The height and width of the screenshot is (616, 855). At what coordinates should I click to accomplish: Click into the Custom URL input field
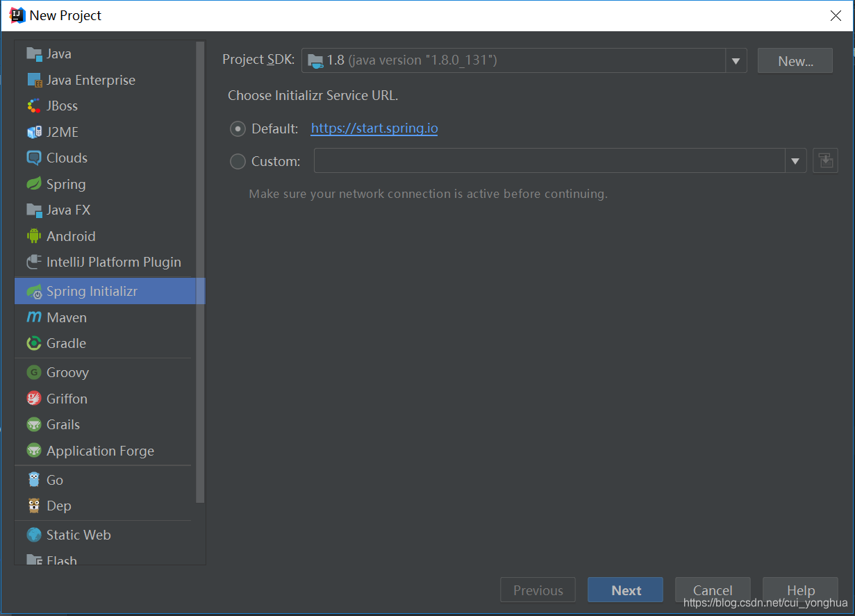[549, 161]
